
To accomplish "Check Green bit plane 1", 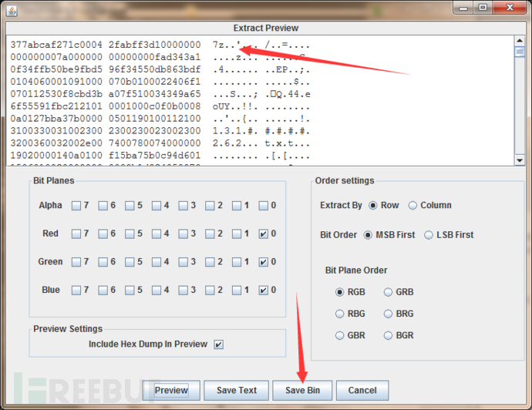I will click(237, 262).
